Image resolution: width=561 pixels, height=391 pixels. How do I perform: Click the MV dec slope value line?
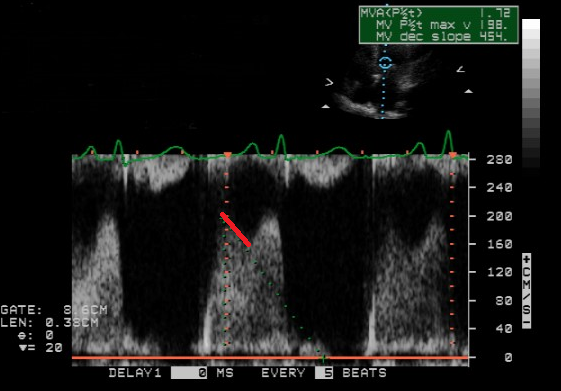coord(442,36)
